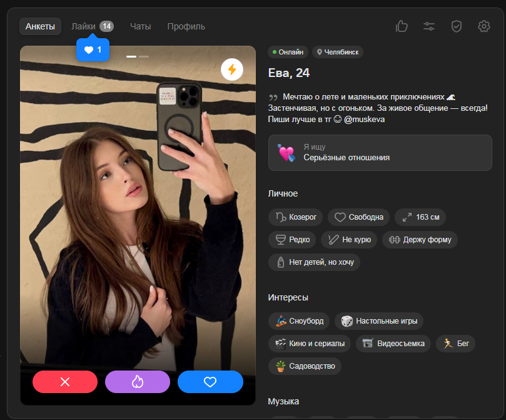
Task: Click the Не курю chip
Action: [x=349, y=240]
